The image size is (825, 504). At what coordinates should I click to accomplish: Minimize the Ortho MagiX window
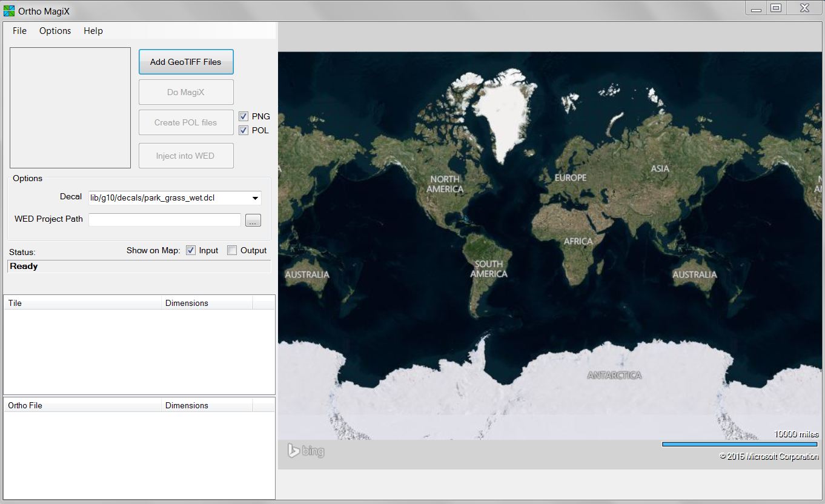click(x=755, y=8)
